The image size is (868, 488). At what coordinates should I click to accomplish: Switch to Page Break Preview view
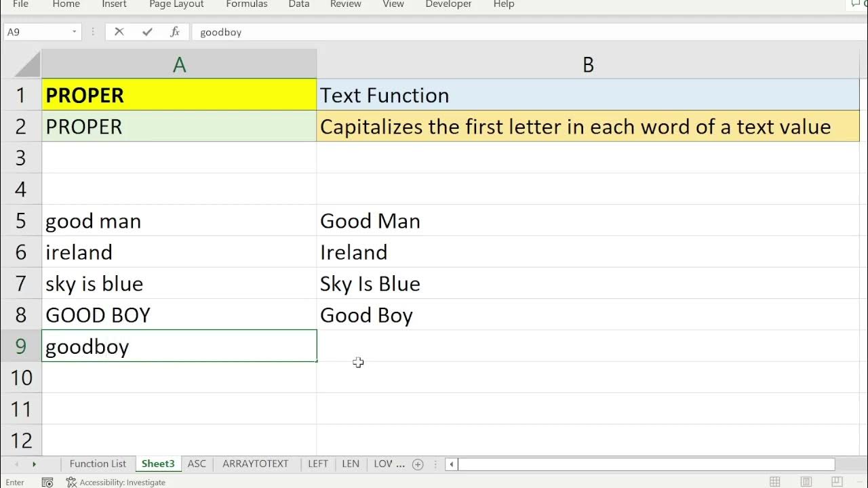click(x=838, y=482)
